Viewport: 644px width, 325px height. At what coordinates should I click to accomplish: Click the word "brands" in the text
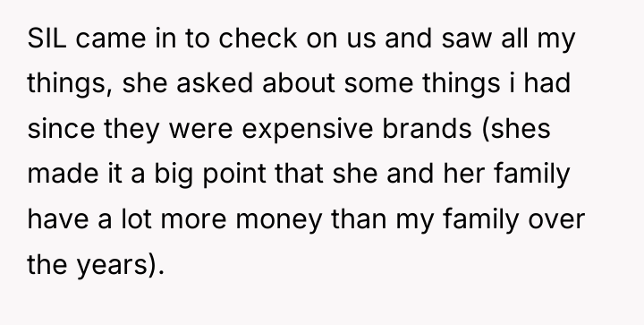(427, 128)
